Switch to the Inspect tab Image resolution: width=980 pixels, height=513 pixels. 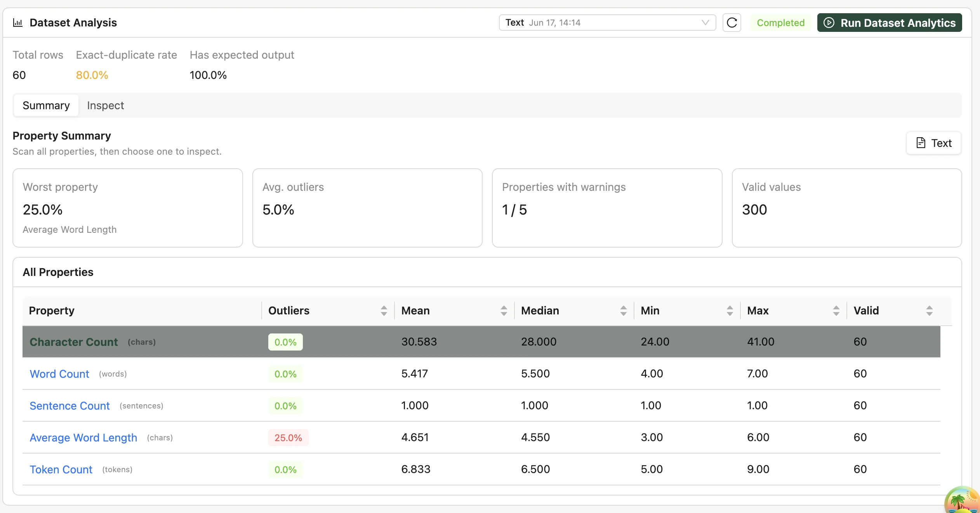(x=105, y=105)
